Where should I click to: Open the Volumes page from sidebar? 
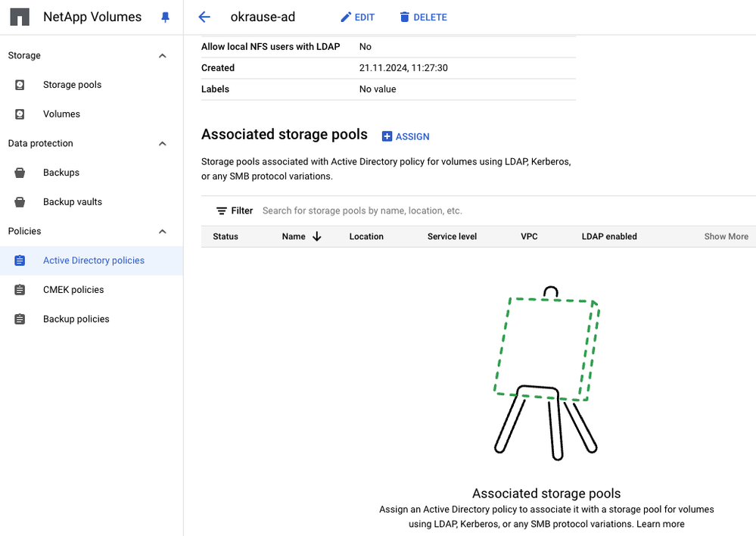coord(61,114)
